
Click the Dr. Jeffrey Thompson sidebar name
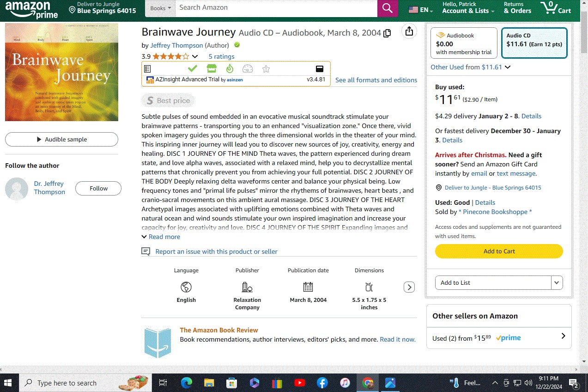point(49,188)
